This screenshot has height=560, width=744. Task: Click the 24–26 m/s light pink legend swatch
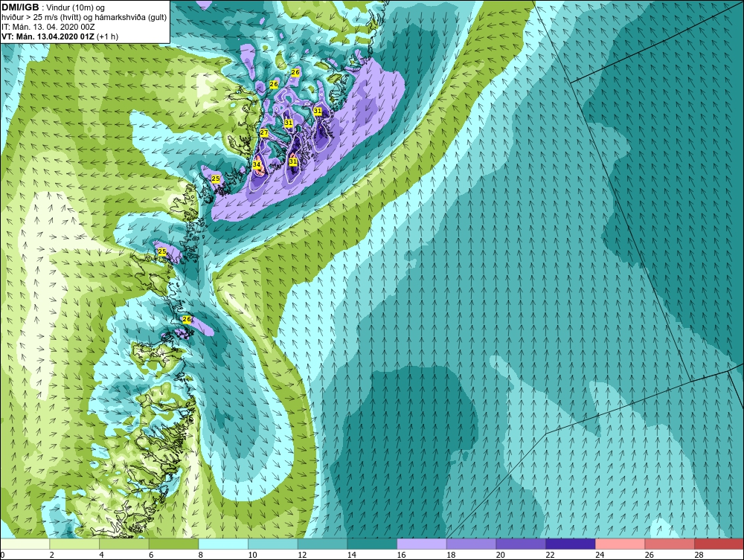coord(620,544)
